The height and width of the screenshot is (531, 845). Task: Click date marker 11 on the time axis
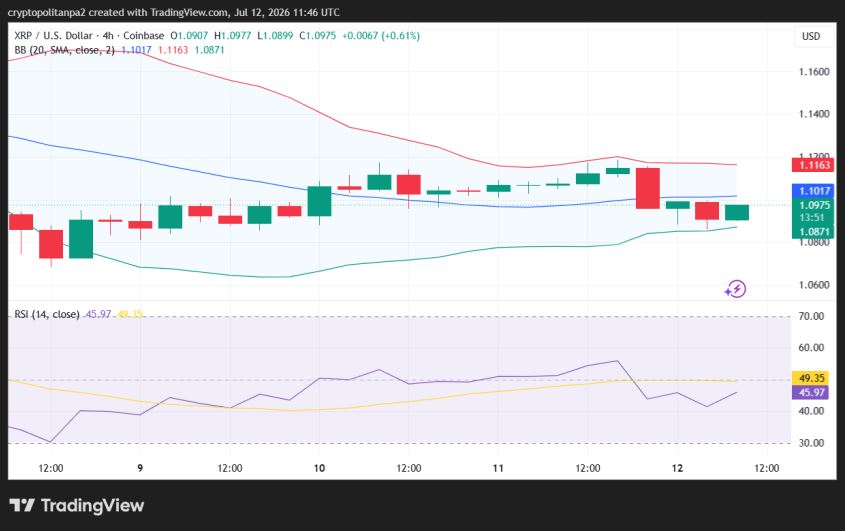point(498,468)
